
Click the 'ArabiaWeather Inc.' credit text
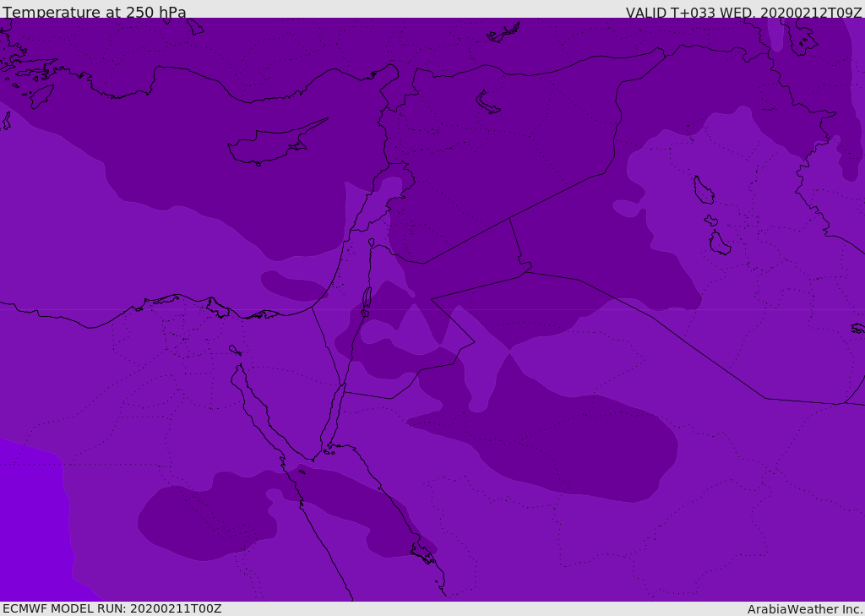tap(804, 609)
